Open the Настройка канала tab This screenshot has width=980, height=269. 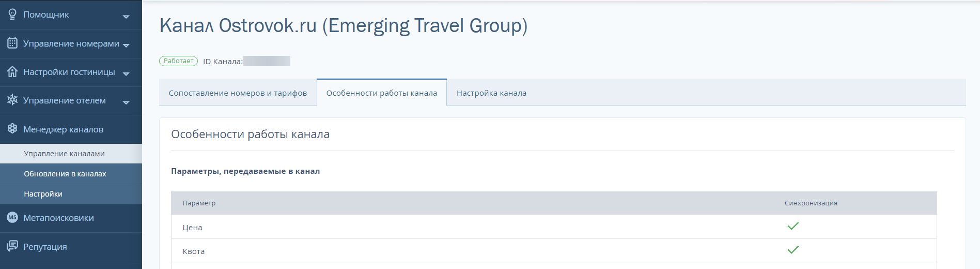[491, 93]
